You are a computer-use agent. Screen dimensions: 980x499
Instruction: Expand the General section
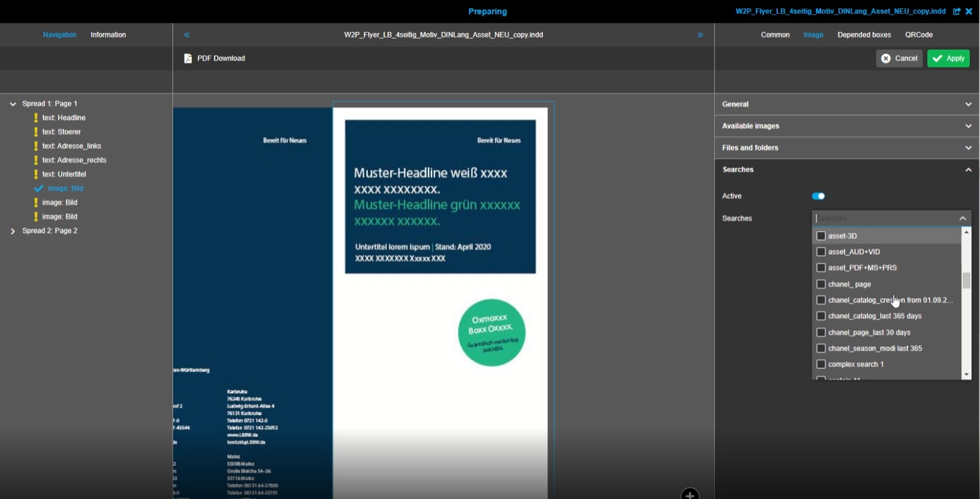(x=968, y=104)
